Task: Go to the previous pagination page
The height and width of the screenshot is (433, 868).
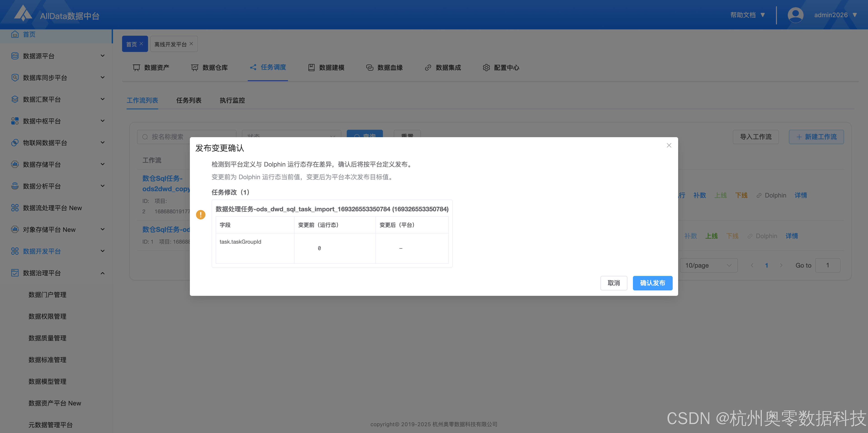Action: [752, 266]
